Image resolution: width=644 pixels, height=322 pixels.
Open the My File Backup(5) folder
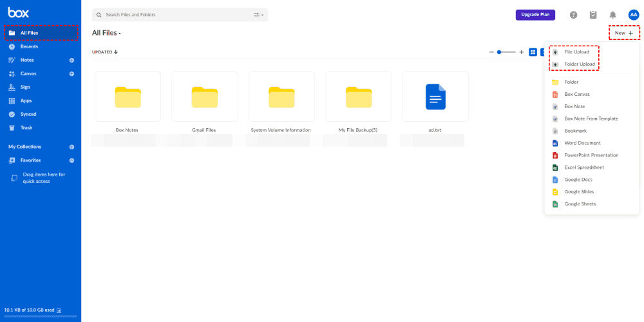358,97
